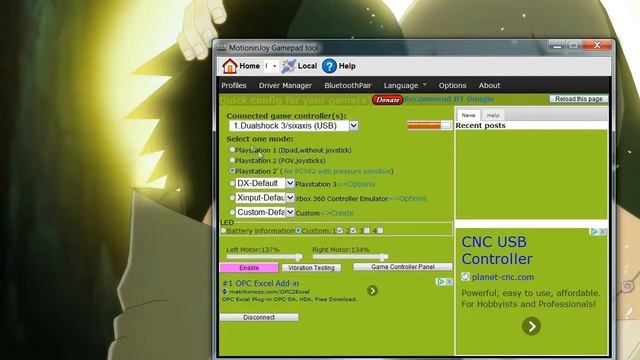Open Help via the question mark icon
Screen dimensions: 640x360
click(329, 66)
